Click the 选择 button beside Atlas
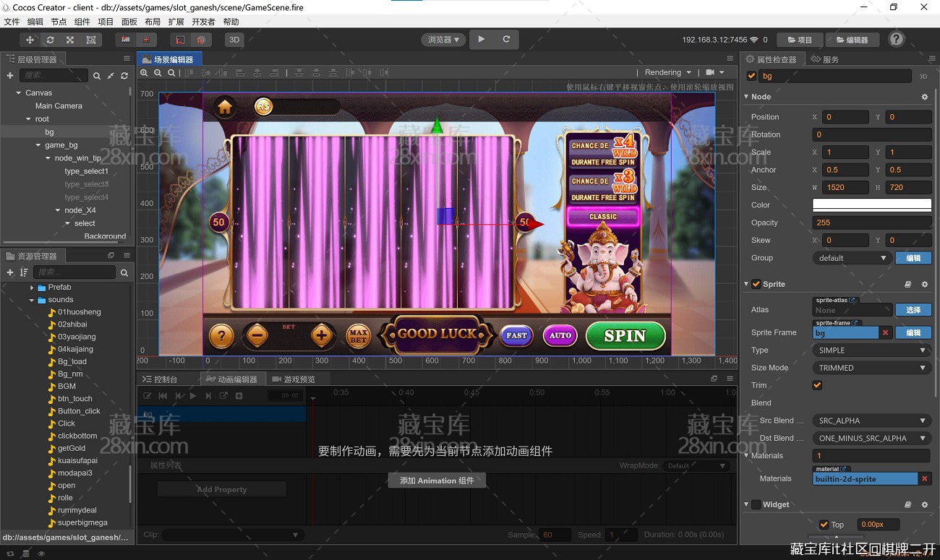Image resolution: width=940 pixels, height=560 pixels. [913, 310]
